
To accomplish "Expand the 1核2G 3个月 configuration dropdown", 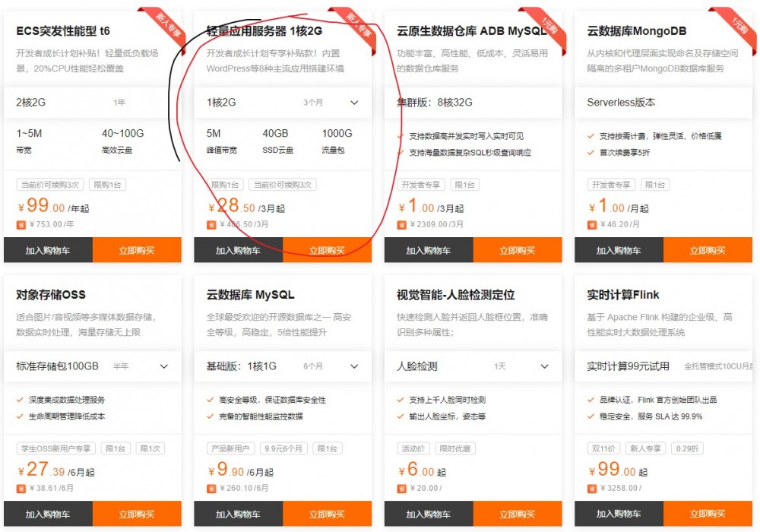I will click(x=354, y=101).
